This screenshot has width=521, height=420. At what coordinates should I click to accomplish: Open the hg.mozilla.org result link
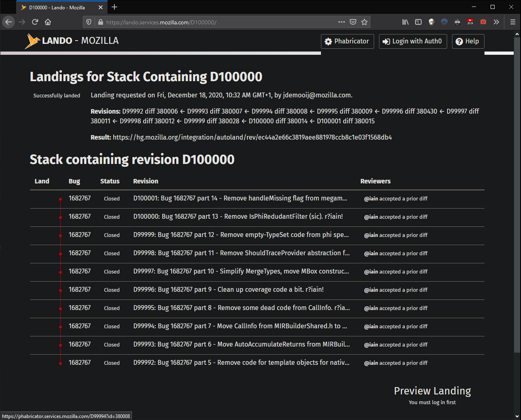coord(252,137)
